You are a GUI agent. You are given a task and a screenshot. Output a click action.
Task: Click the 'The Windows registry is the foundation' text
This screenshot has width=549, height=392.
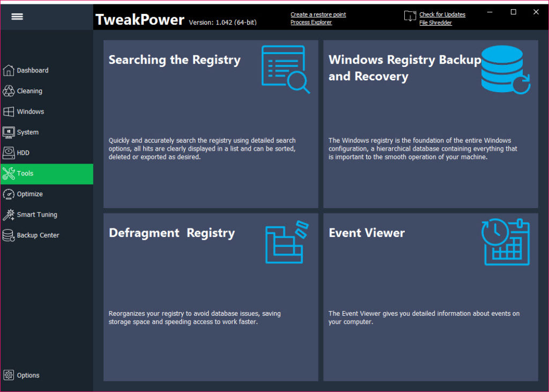click(422, 149)
